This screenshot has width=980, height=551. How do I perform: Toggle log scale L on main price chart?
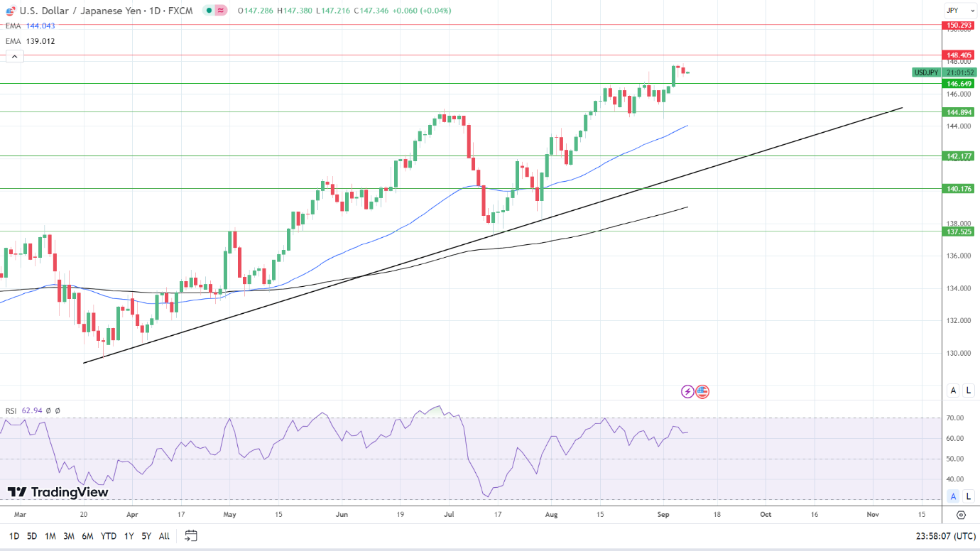point(969,390)
